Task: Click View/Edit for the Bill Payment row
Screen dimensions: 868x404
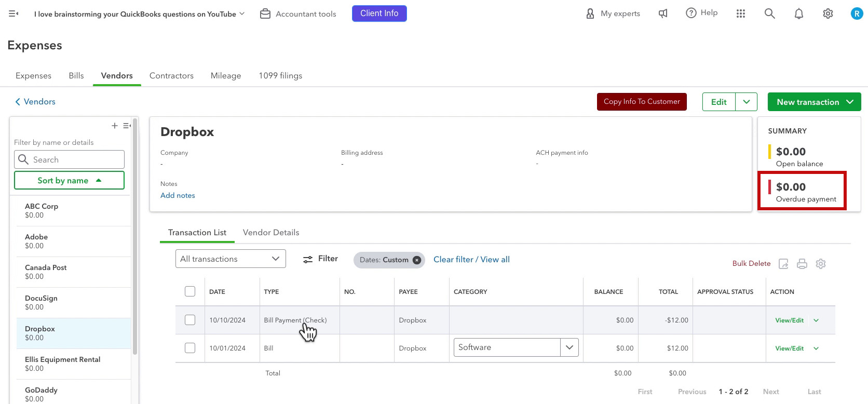Action: (x=789, y=320)
